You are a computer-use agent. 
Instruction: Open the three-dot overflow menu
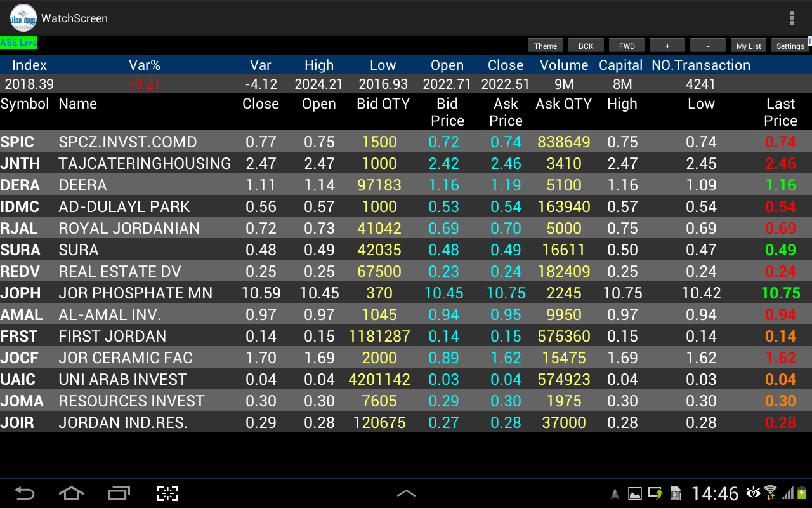point(792,17)
